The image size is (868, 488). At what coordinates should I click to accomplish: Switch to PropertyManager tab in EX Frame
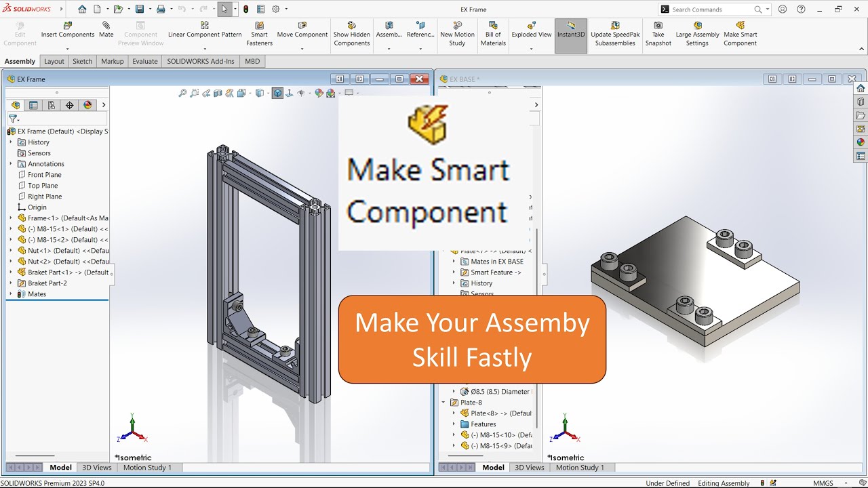pyautogui.click(x=33, y=105)
